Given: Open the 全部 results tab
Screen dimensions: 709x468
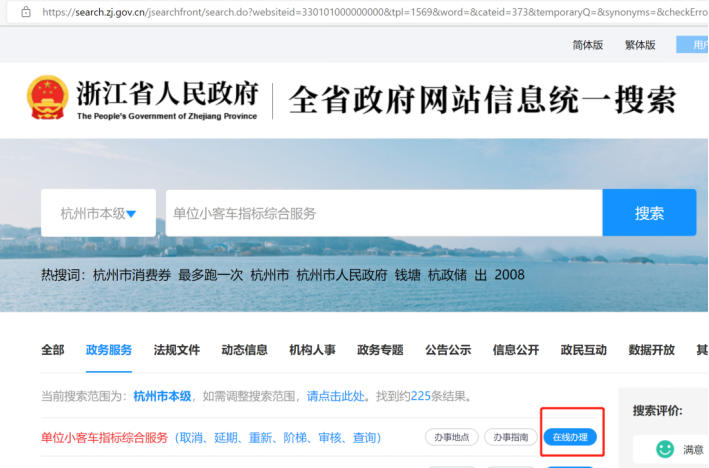Looking at the screenshot, I should click(x=52, y=350).
